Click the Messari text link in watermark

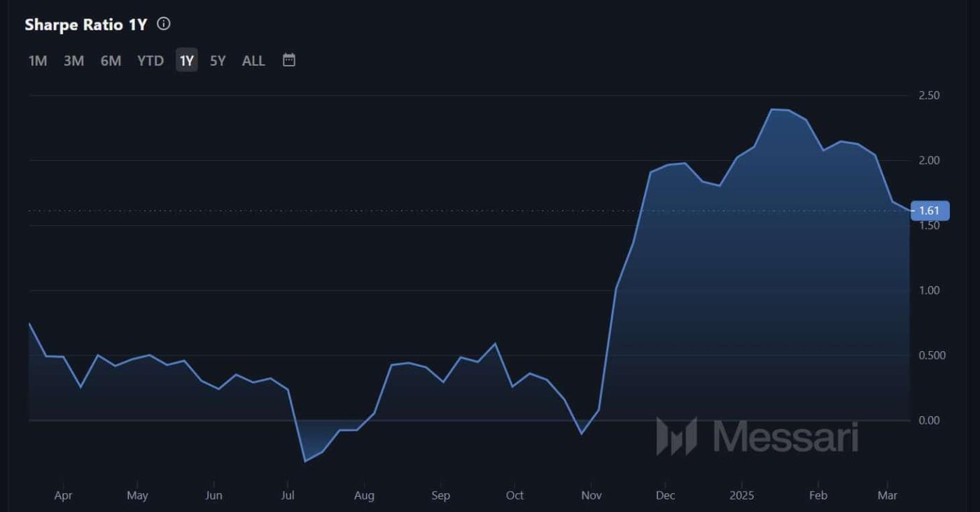coord(784,438)
